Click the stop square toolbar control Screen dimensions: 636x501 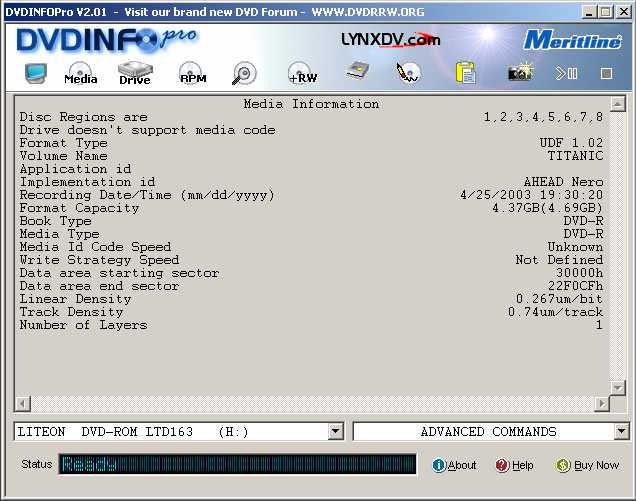tap(606, 73)
